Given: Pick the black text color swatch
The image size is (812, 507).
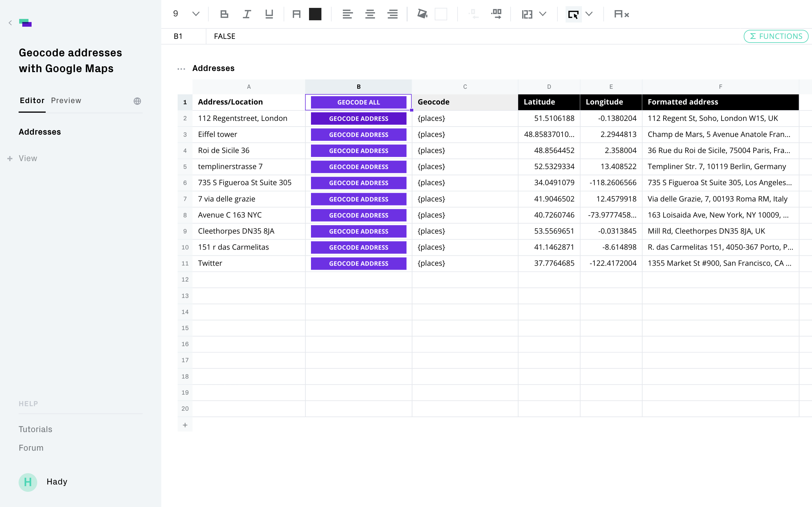Looking at the screenshot, I should (x=315, y=14).
